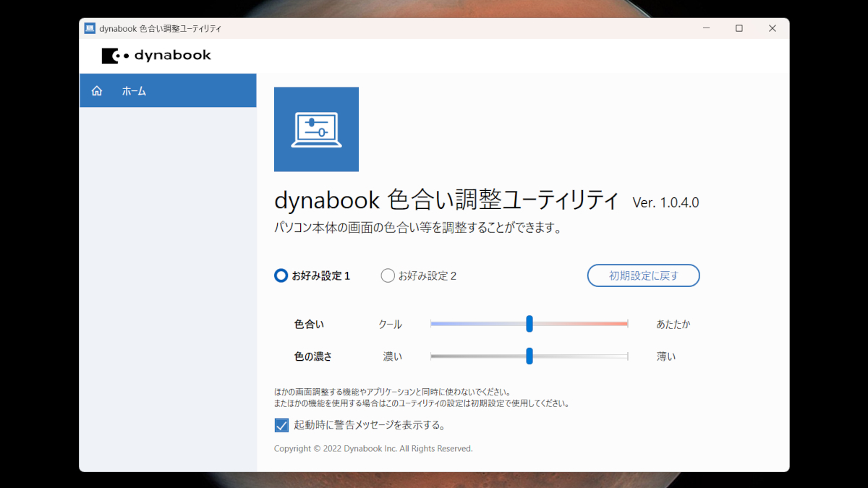Image resolution: width=868 pixels, height=488 pixels.
Task: Open the ホーム navigation item
Action: click(134, 90)
